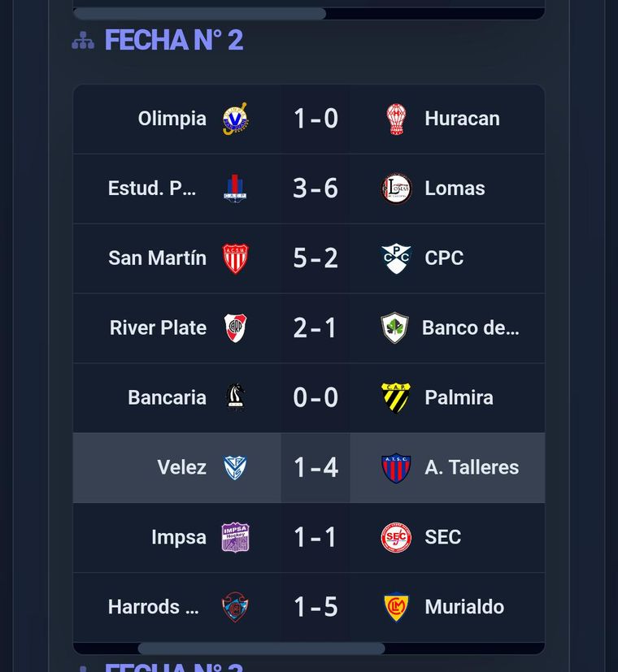Click the Bancaria horse logo
The image size is (618, 672).
[x=236, y=397]
